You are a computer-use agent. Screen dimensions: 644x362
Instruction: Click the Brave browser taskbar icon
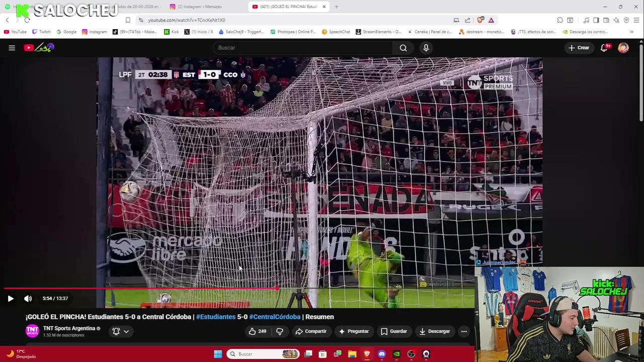367,354
